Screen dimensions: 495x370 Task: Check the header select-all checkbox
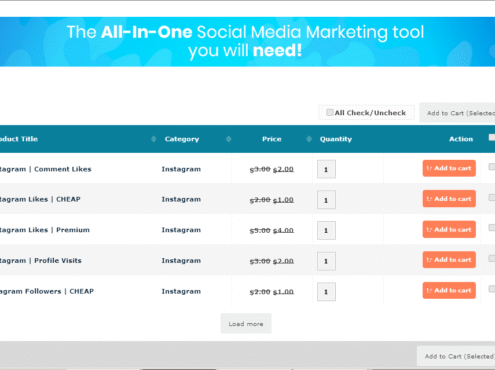[492, 137]
